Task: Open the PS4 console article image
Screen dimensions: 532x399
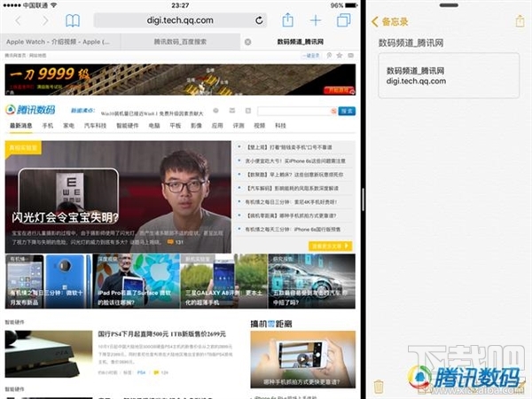Action: point(49,354)
